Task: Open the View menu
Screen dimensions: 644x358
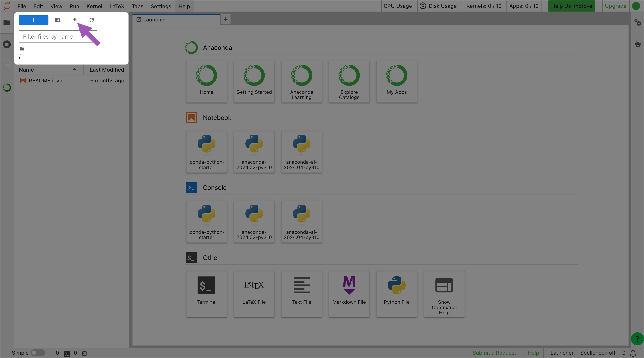Action: point(56,6)
